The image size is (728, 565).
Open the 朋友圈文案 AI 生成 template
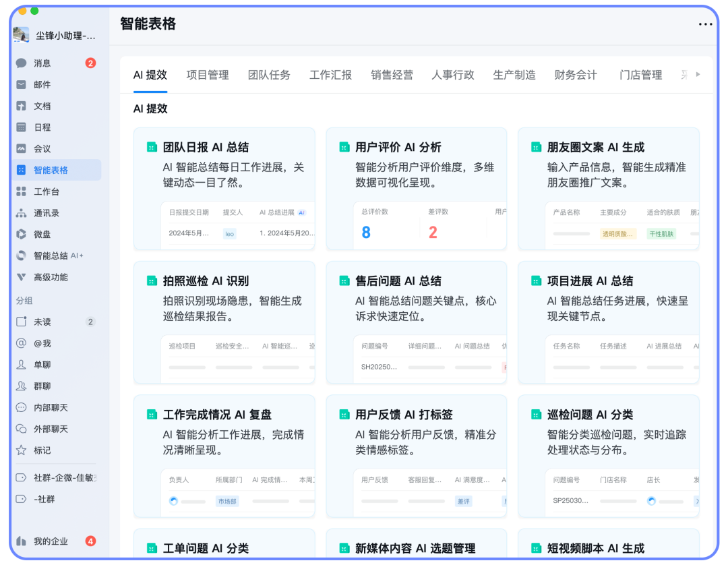pos(595,147)
